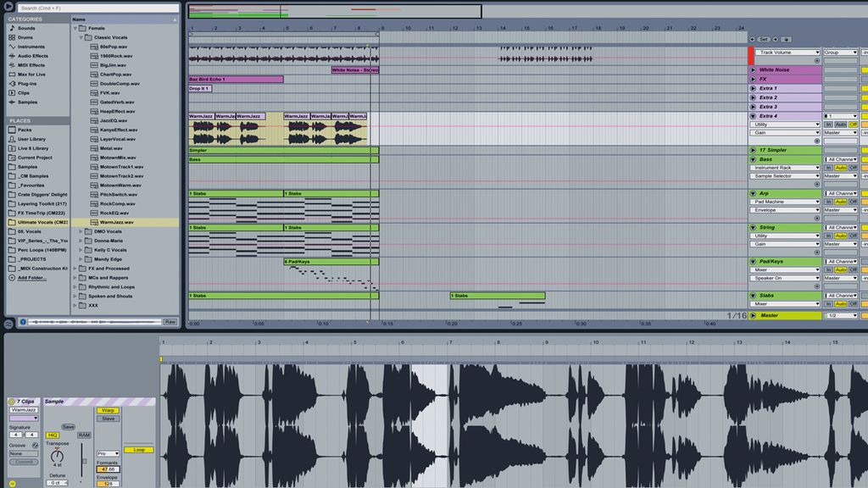Image resolution: width=868 pixels, height=488 pixels.
Task: Toggle HiQ sample interpolation
Action: 53,435
